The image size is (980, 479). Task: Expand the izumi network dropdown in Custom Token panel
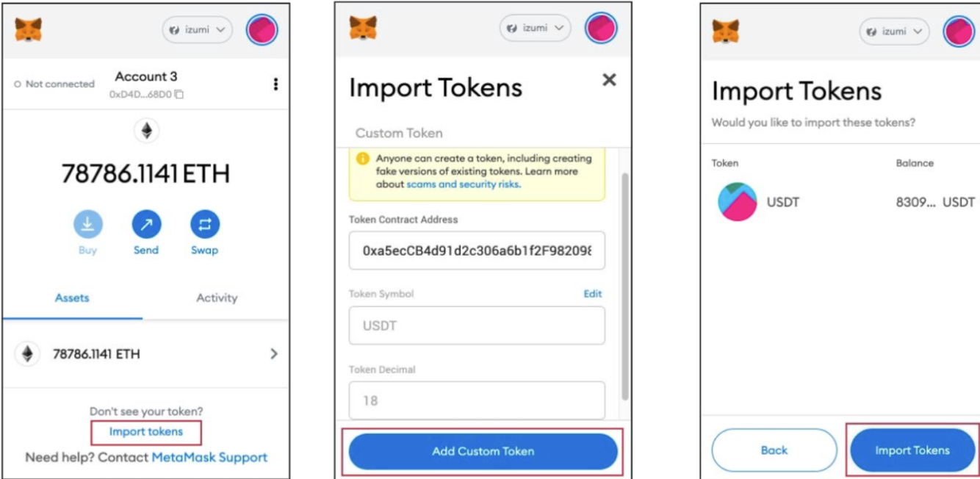pyautogui.click(x=535, y=28)
